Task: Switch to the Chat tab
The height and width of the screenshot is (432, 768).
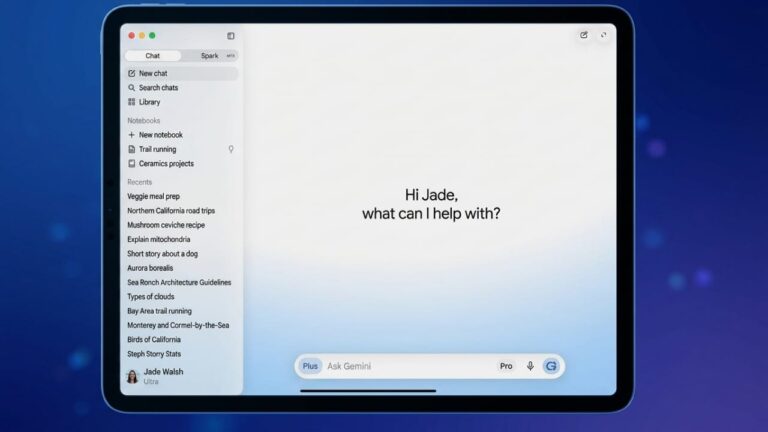Action: click(x=153, y=56)
